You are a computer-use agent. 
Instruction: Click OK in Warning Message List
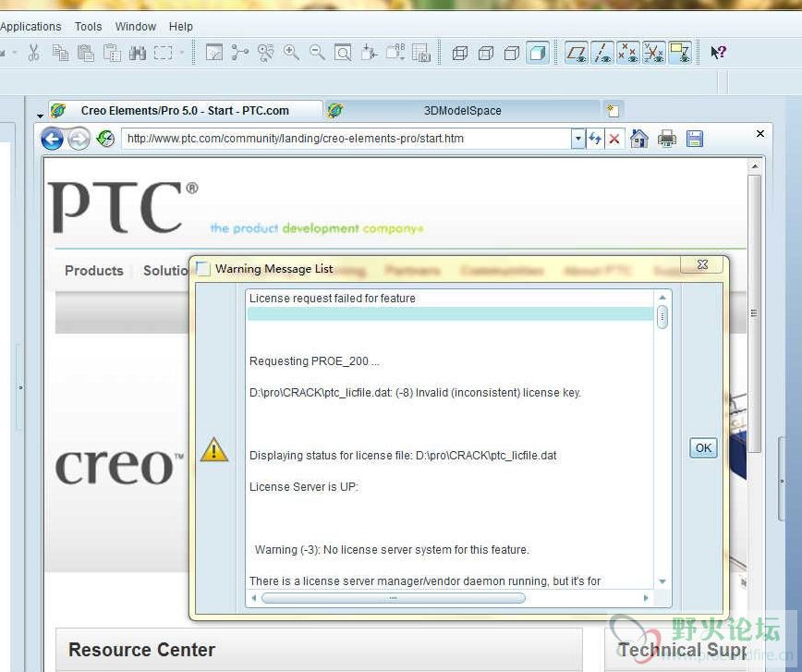[x=703, y=447]
